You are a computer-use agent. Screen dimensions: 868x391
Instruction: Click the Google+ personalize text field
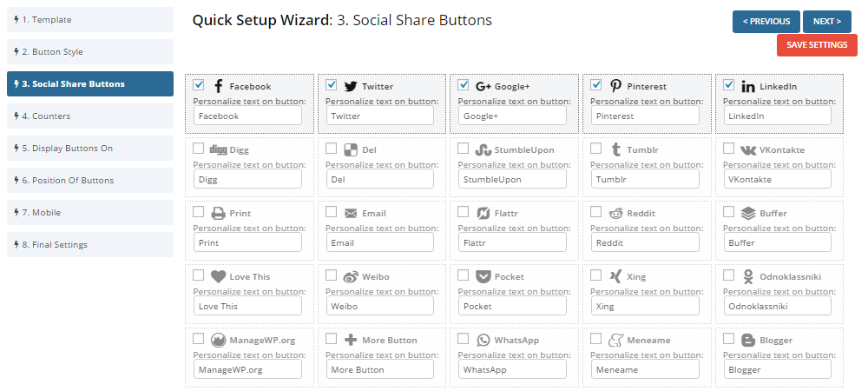tap(512, 116)
